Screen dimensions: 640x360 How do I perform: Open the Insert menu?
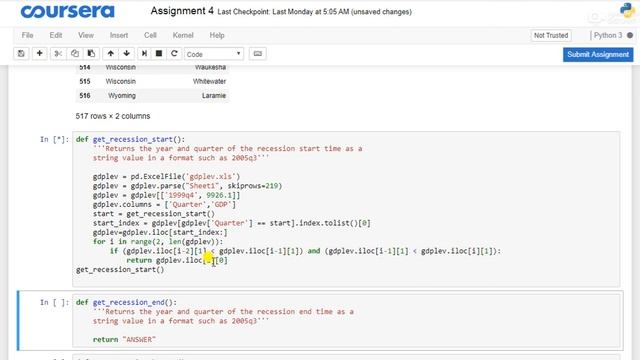tap(119, 36)
